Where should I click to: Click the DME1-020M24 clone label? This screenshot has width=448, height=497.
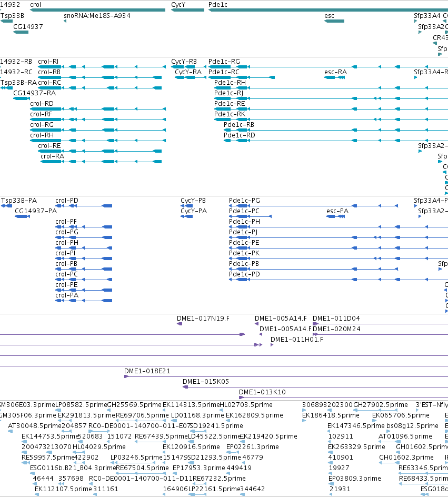click(x=336, y=329)
